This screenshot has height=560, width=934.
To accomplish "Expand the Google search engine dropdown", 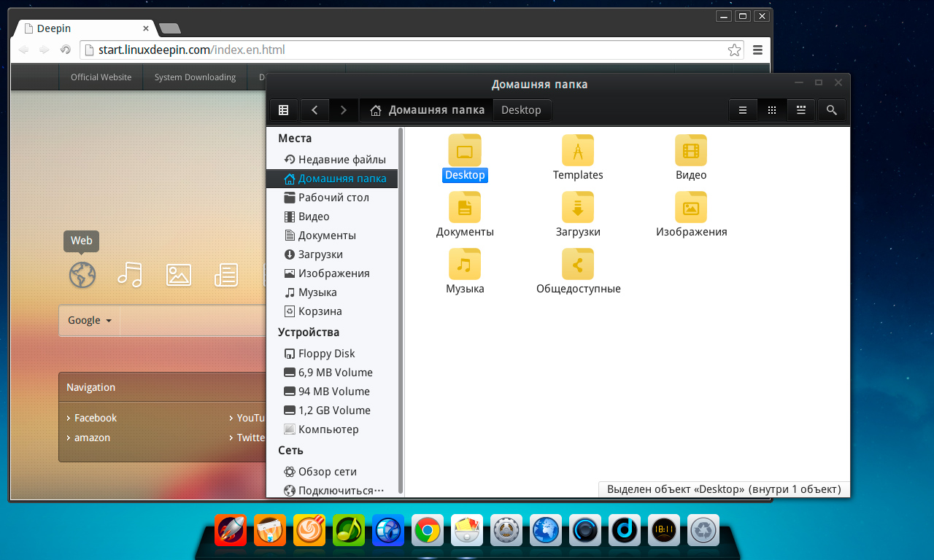I will (90, 320).
